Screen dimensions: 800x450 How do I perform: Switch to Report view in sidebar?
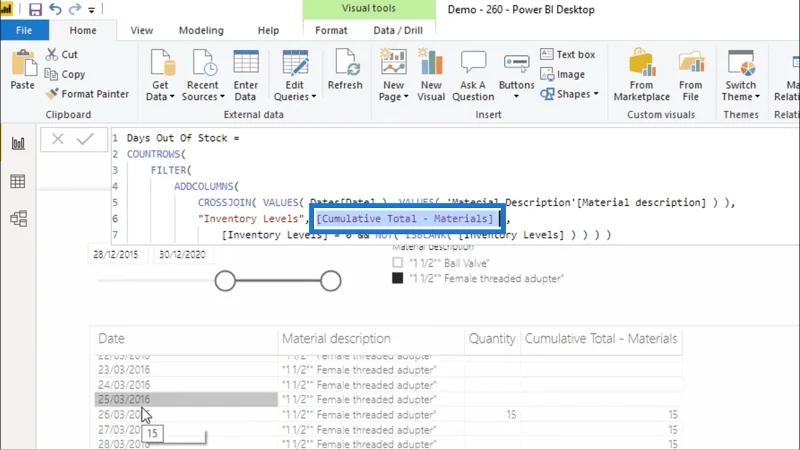pos(18,143)
